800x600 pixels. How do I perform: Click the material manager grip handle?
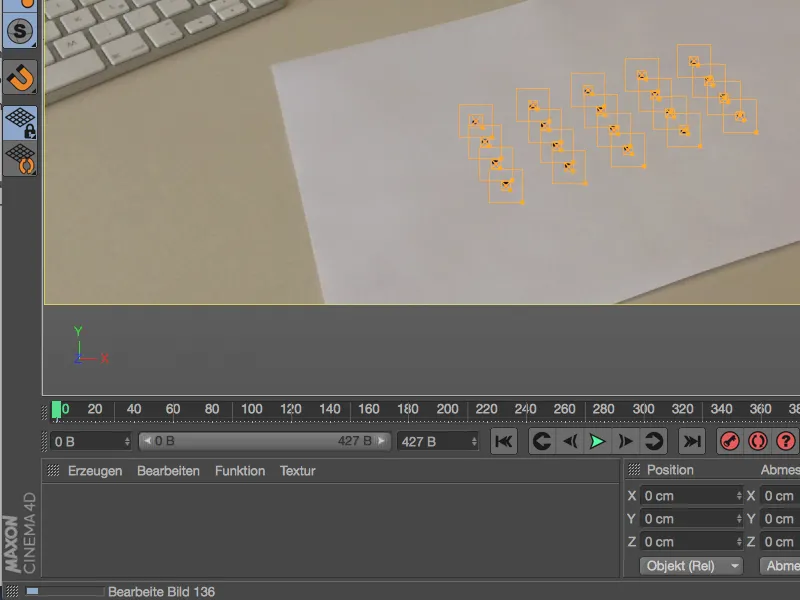tap(53, 470)
